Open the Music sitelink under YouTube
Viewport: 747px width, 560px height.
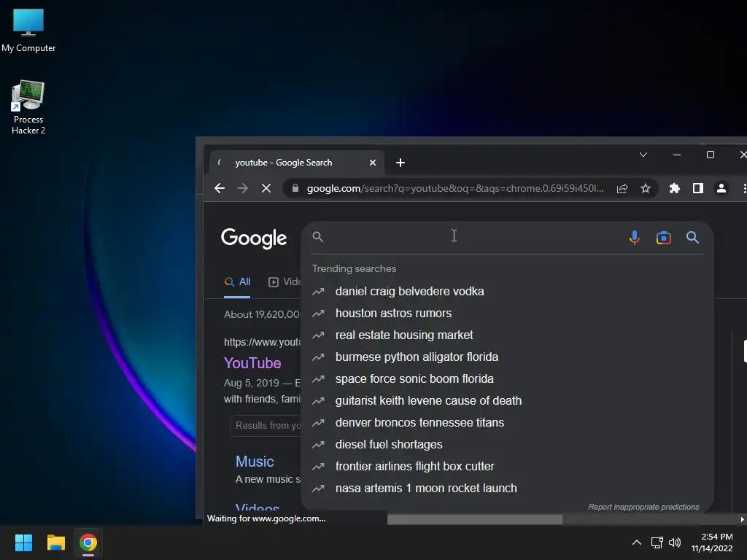coord(255,462)
